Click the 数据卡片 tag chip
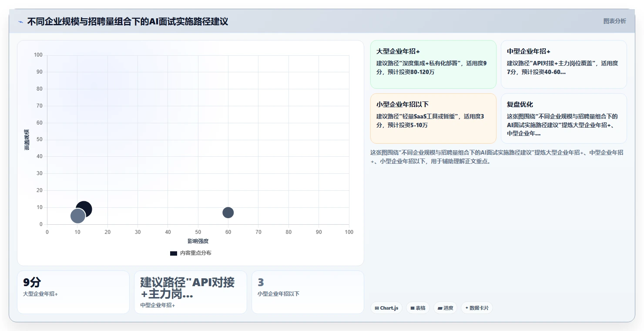The width and height of the screenshot is (644, 331). pos(477,308)
